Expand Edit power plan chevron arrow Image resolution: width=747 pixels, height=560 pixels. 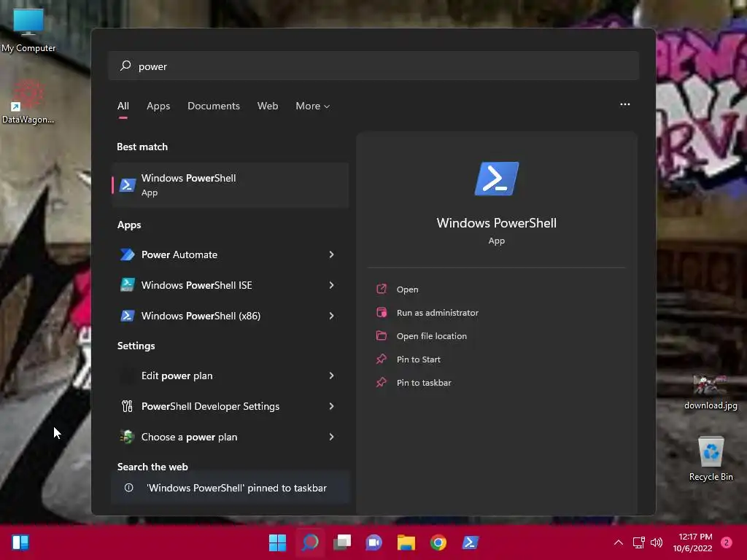(332, 376)
